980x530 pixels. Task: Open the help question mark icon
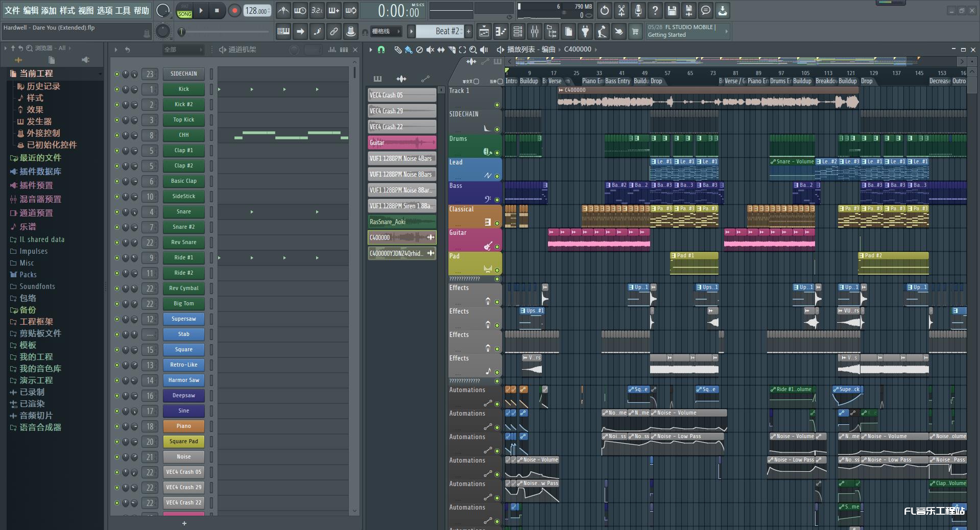655,10
